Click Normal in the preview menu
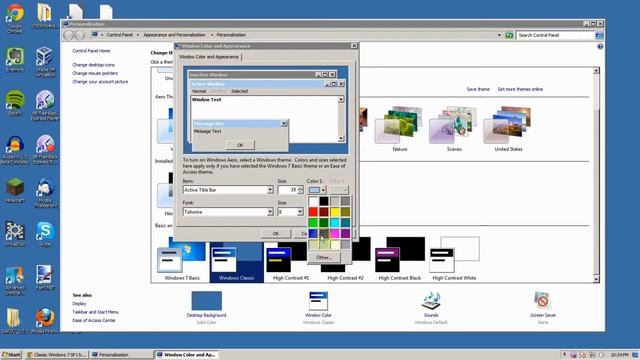 click(x=199, y=91)
